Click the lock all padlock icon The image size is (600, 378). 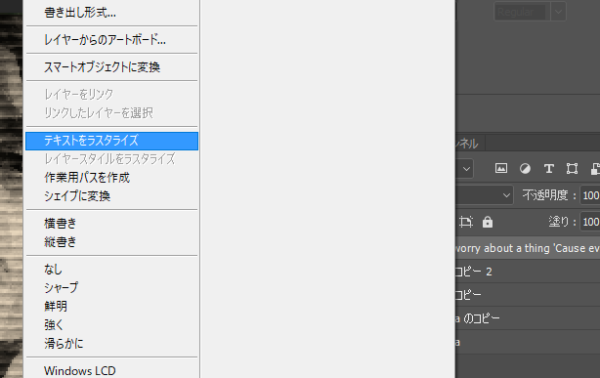[488, 222]
